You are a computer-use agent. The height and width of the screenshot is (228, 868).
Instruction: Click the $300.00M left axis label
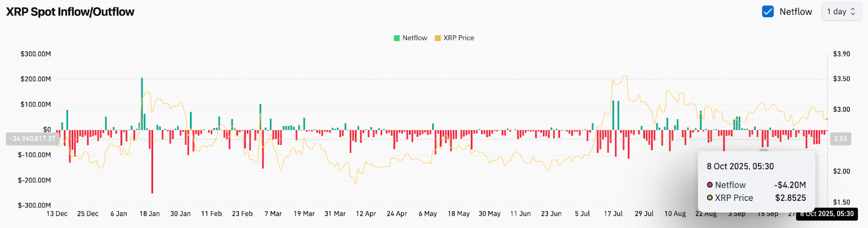click(36, 54)
